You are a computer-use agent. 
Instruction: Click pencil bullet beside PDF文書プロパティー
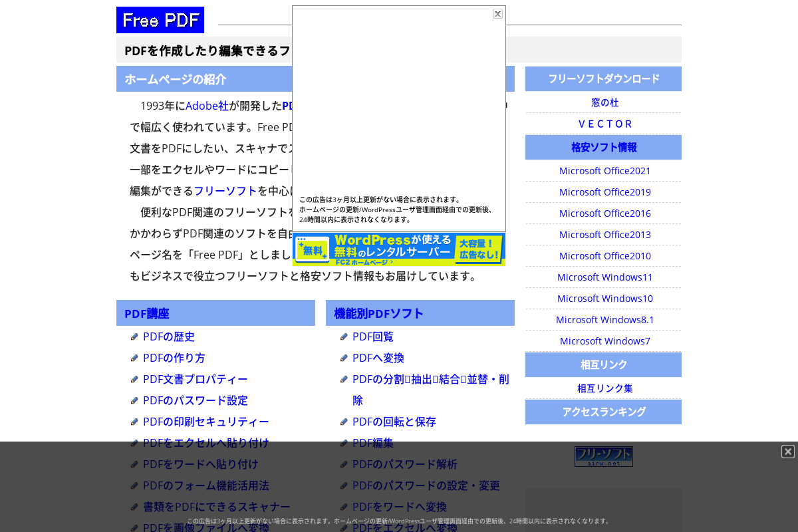(134, 379)
